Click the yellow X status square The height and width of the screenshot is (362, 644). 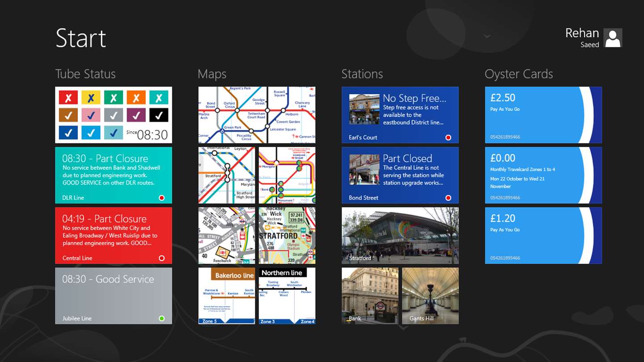point(91,97)
